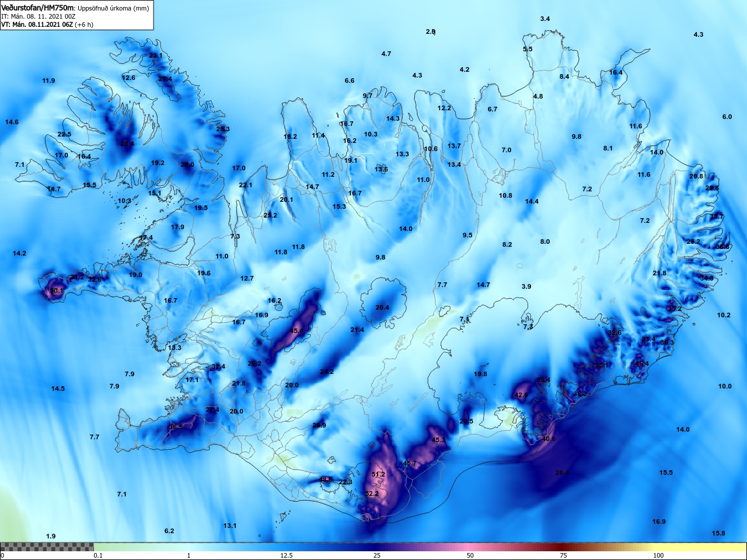Image resolution: width=747 pixels, height=560 pixels.
Task: Click the 40.6 precipitation value
Action: [549, 439]
